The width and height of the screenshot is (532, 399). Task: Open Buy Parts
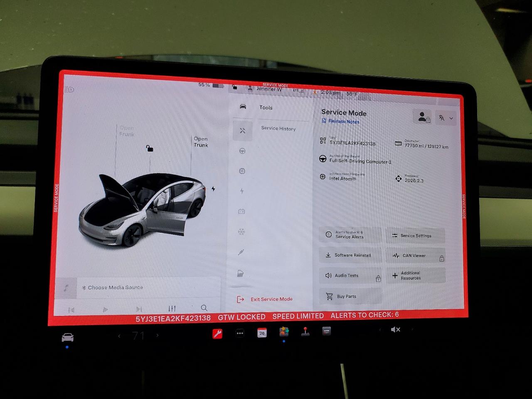click(350, 296)
